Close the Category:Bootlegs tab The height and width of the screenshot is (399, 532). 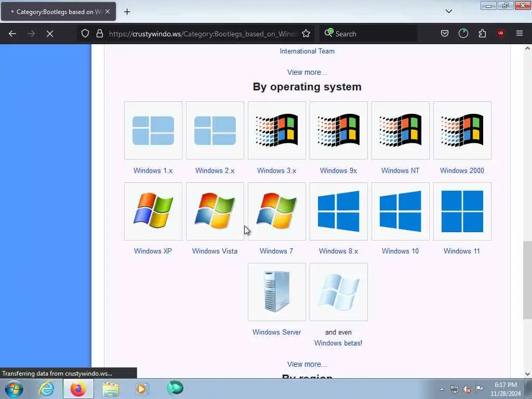pos(108,11)
